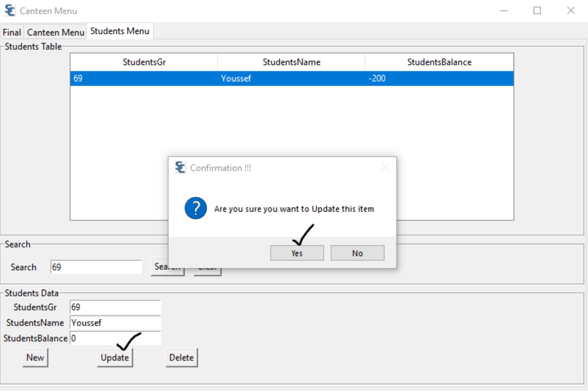
Task: Switch to the Final tab
Action: pyautogui.click(x=12, y=32)
